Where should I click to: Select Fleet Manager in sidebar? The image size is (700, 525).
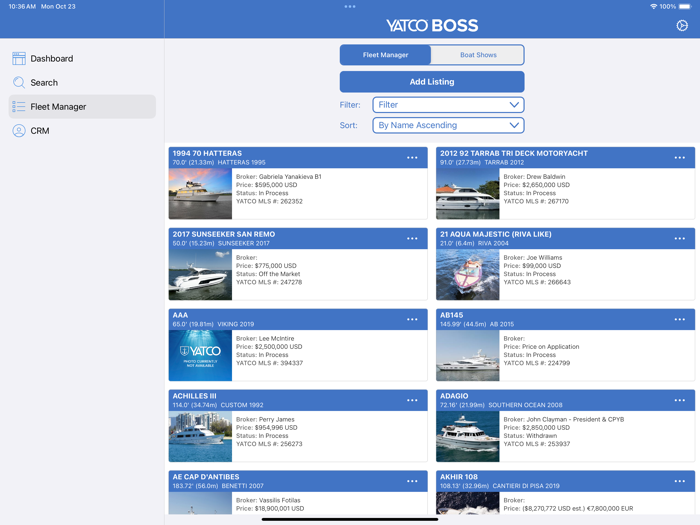pyautogui.click(x=82, y=107)
